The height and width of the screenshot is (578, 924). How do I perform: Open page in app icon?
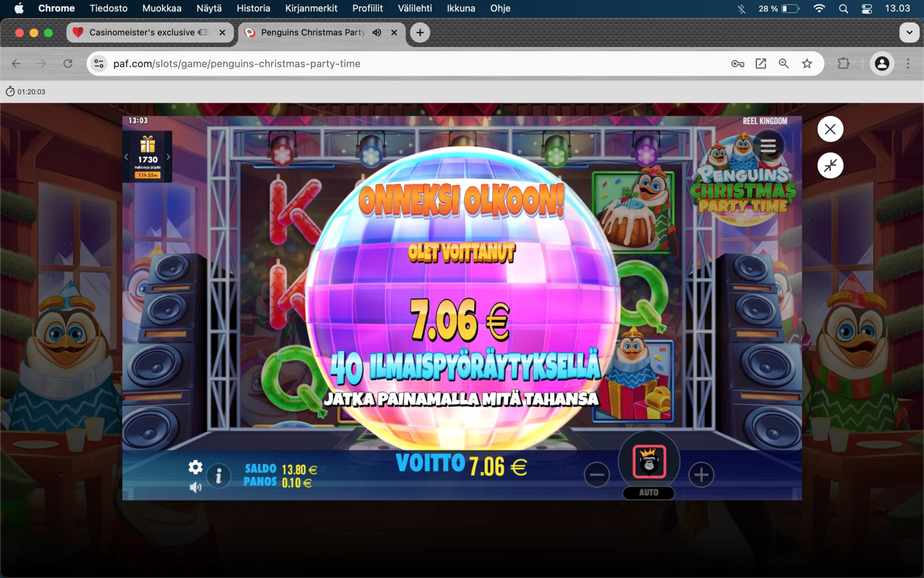click(x=761, y=63)
